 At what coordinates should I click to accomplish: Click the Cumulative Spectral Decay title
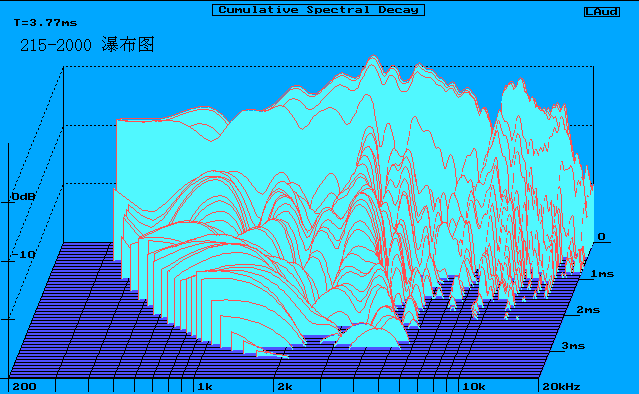[318, 10]
